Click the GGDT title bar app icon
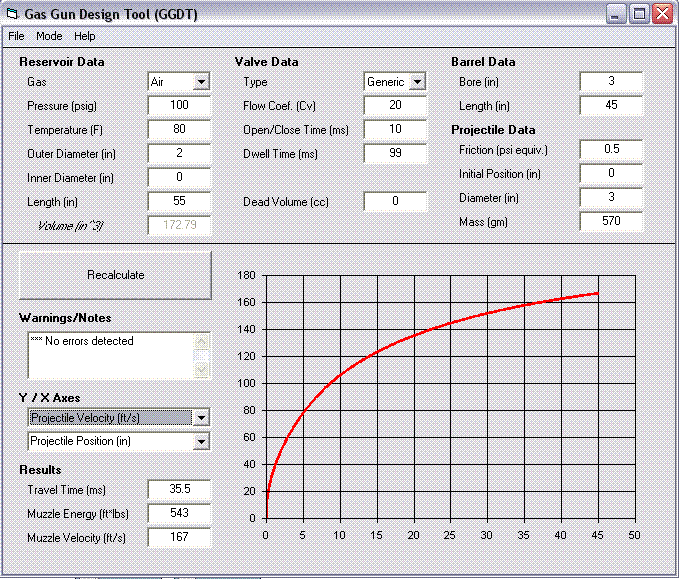 coord(13,13)
